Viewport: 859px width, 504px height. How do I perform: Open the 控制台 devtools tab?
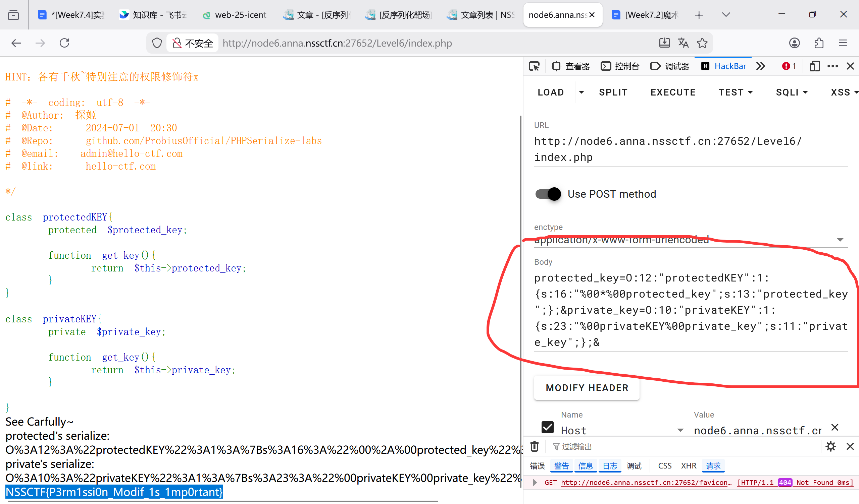620,66
